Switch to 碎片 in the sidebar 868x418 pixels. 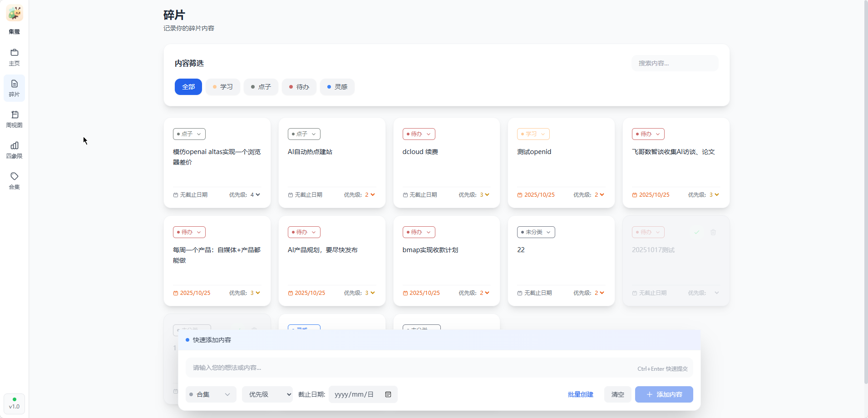coord(15,88)
